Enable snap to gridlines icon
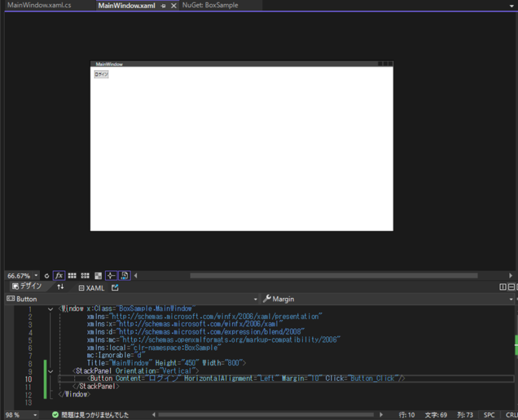 [85, 276]
